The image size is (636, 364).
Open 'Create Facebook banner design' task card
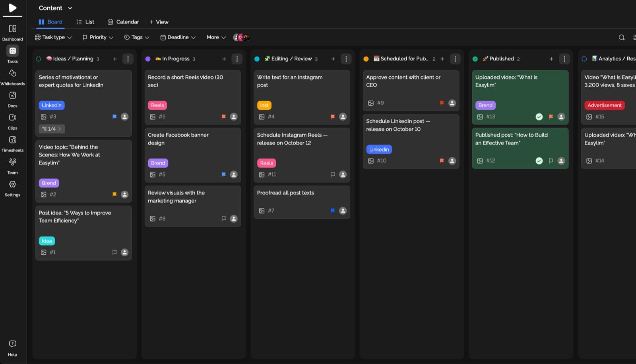(193, 155)
